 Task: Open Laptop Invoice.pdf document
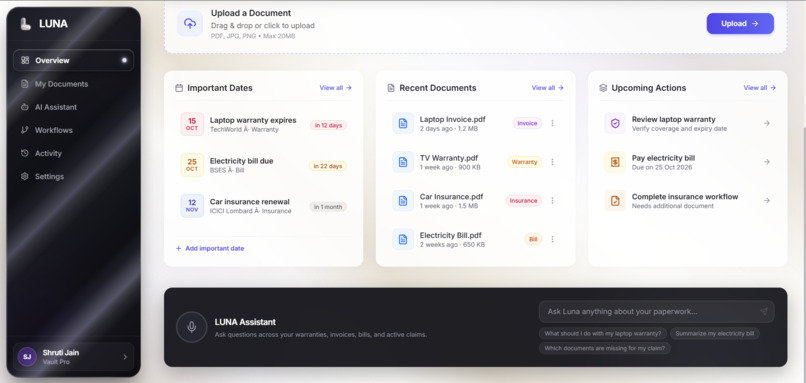point(452,119)
